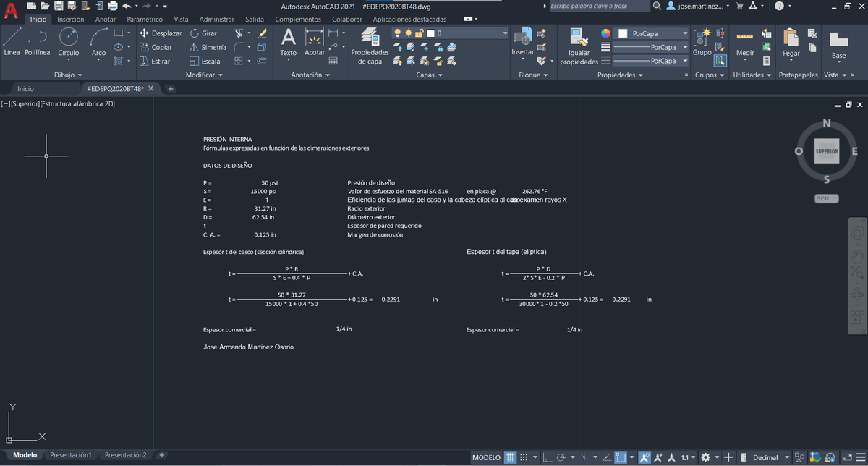Toggle MODELO space button in status bar
This screenshot has width=868, height=466.
click(x=486, y=457)
